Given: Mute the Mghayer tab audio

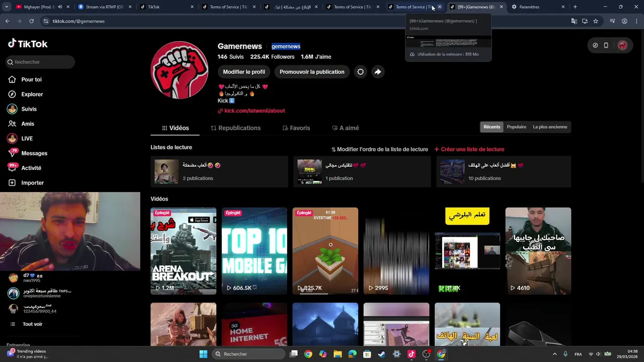Looking at the screenshot, I should [60, 7].
